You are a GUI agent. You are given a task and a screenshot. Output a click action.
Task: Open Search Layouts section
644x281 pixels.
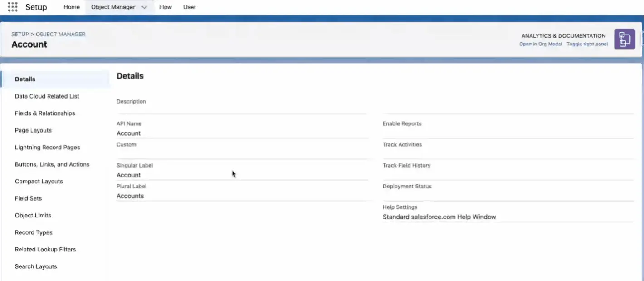click(36, 266)
